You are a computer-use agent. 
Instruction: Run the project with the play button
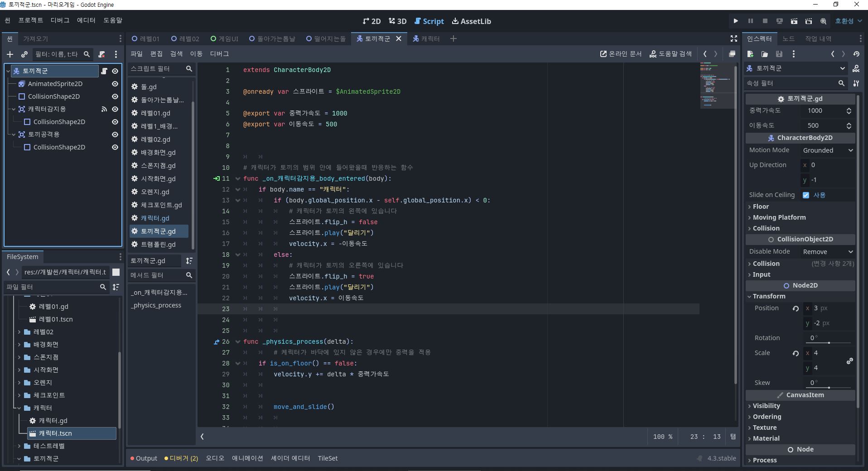736,21
